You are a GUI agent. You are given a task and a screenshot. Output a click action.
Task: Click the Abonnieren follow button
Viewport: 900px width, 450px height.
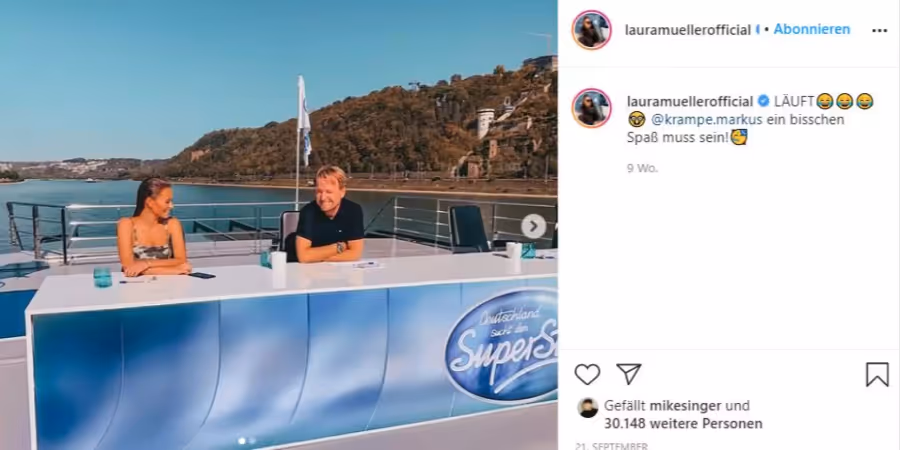(812, 29)
